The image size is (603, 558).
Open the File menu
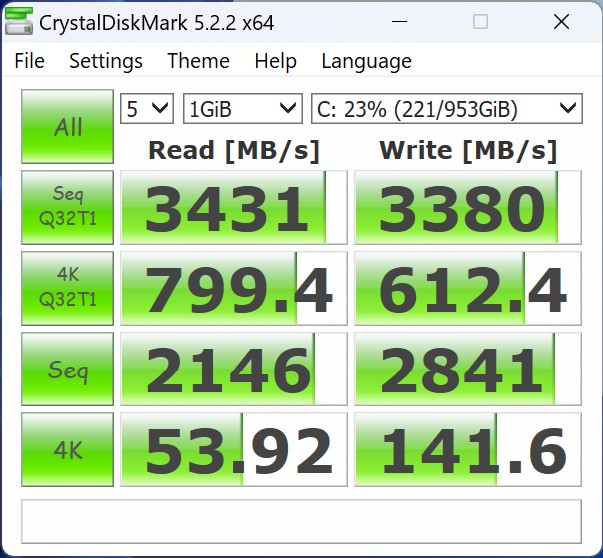coord(29,61)
